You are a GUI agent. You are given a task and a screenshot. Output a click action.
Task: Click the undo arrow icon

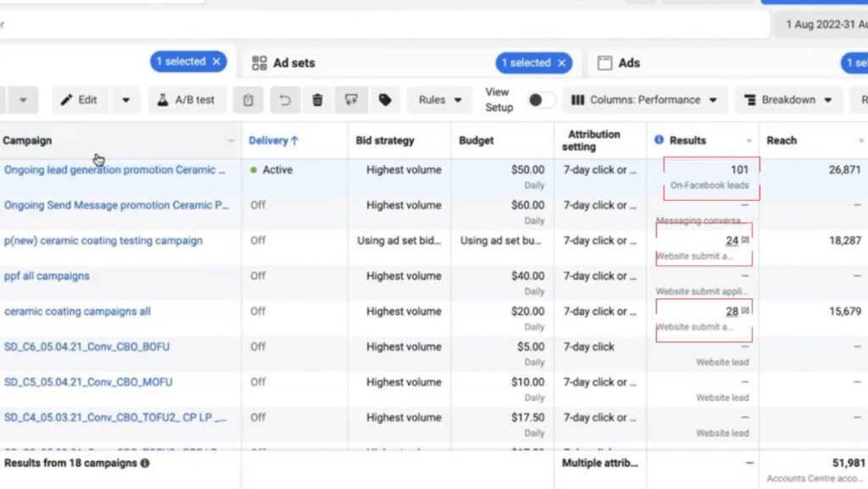[x=285, y=100]
